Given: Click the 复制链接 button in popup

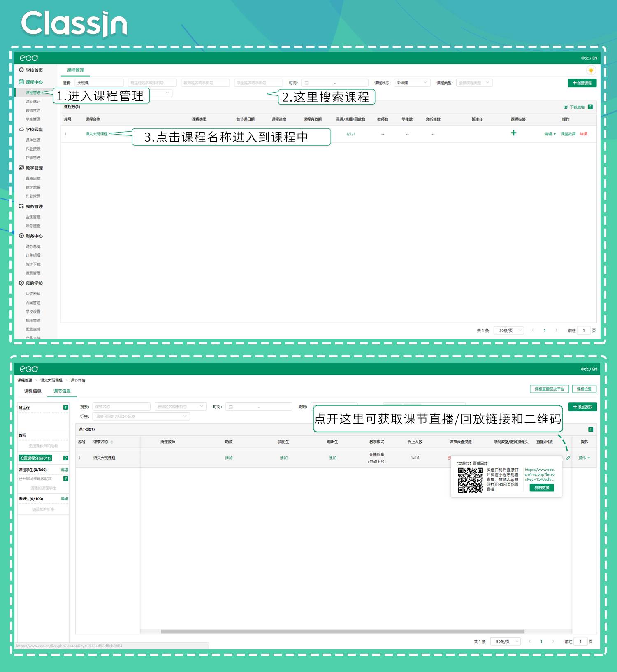Looking at the screenshot, I should (x=542, y=488).
